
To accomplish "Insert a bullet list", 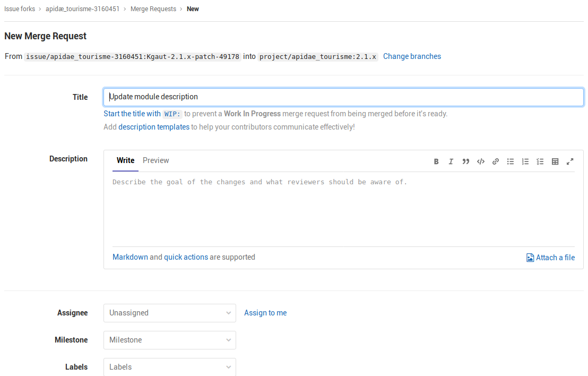I will coord(510,161).
